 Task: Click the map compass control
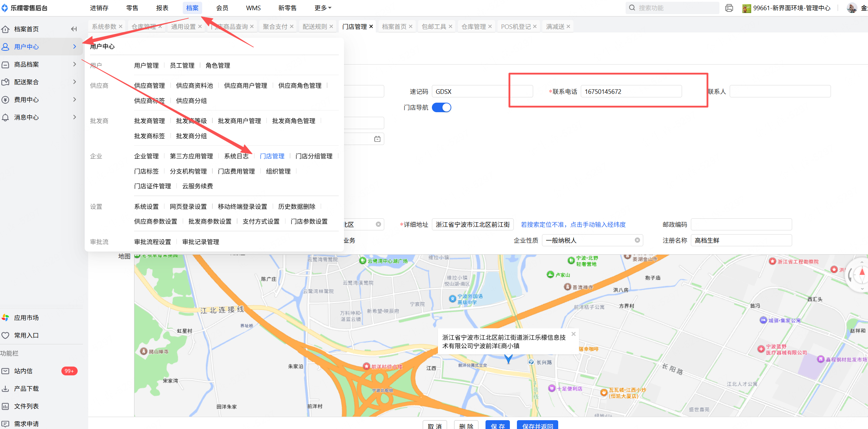click(x=861, y=274)
